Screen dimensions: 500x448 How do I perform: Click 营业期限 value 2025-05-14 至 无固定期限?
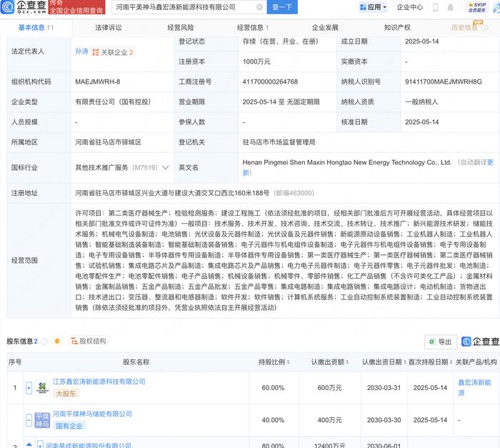point(281,101)
